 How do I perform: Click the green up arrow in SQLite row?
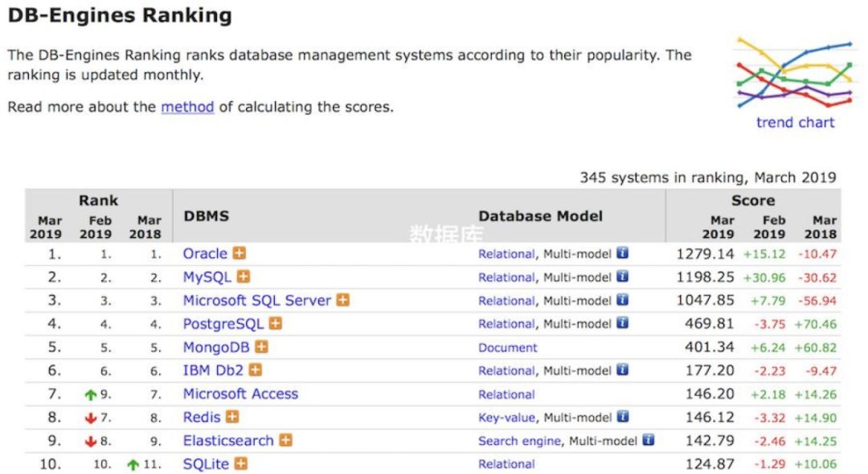point(133,464)
